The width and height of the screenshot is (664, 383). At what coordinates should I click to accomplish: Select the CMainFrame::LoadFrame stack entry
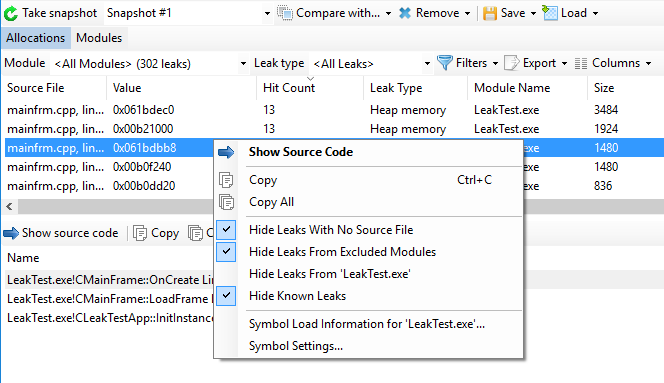tap(109, 299)
